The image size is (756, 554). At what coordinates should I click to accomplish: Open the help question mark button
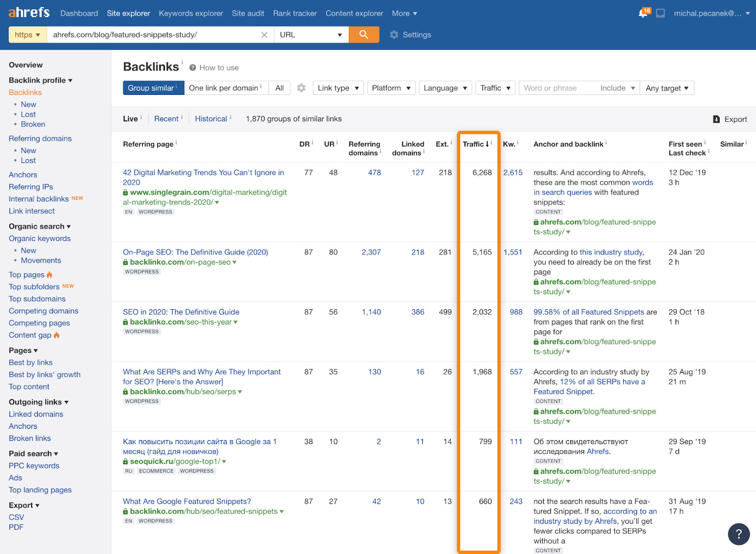pyautogui.click(x=739, y=534)
